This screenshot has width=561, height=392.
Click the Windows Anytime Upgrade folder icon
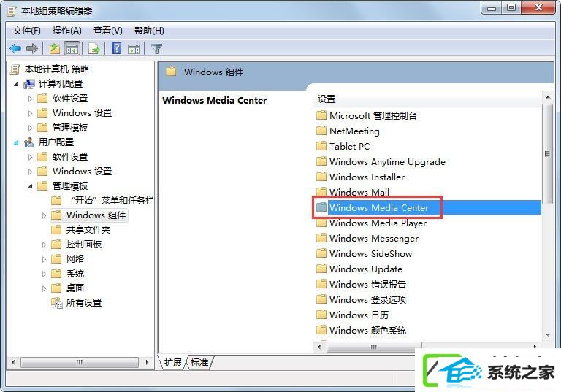[x=321, y=161]
